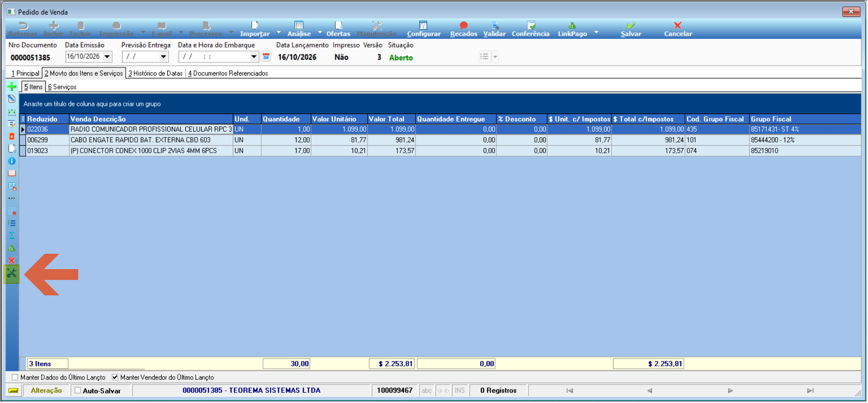
Task: Click the blue info icon in sidebar
Action: point(12,161)
